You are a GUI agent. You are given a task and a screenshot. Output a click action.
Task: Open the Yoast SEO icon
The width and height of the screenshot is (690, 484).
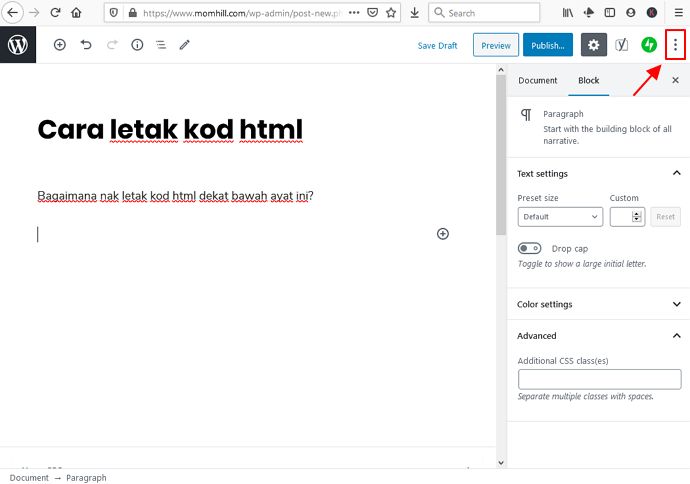click(x=621, y=44)
